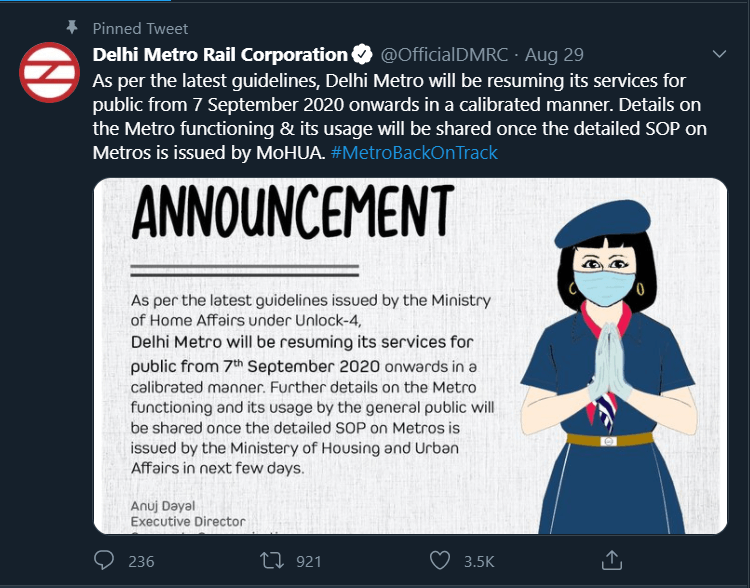Click the pin icon above the tweet
The image size is (750, 588).
pos(71,27)
